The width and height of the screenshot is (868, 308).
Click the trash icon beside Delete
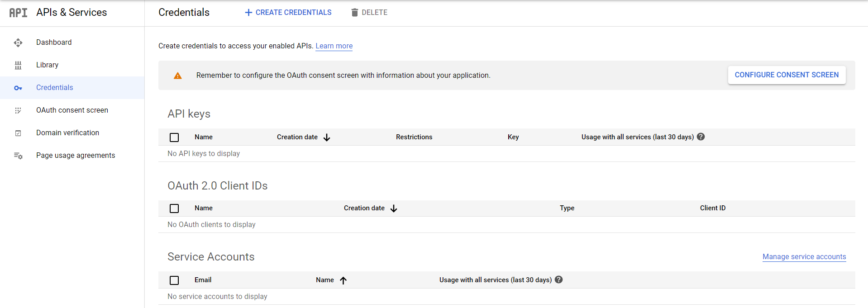click(355, 13)
